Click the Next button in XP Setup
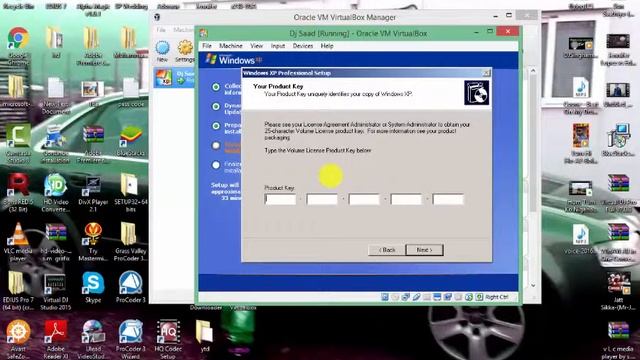The height and width of the screenshot is (360, 640). pyautogui.click(x=424, y=250)
